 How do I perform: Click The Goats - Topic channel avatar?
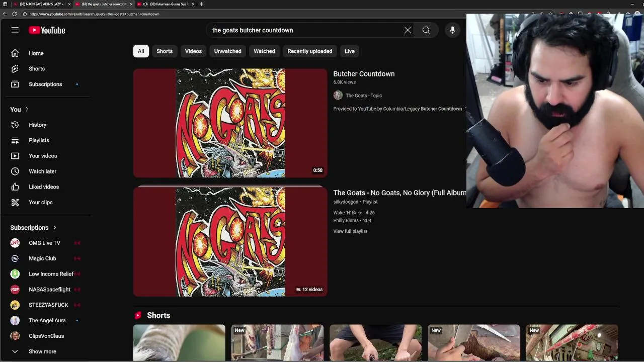pyautogui.click(x=338, y=96)
